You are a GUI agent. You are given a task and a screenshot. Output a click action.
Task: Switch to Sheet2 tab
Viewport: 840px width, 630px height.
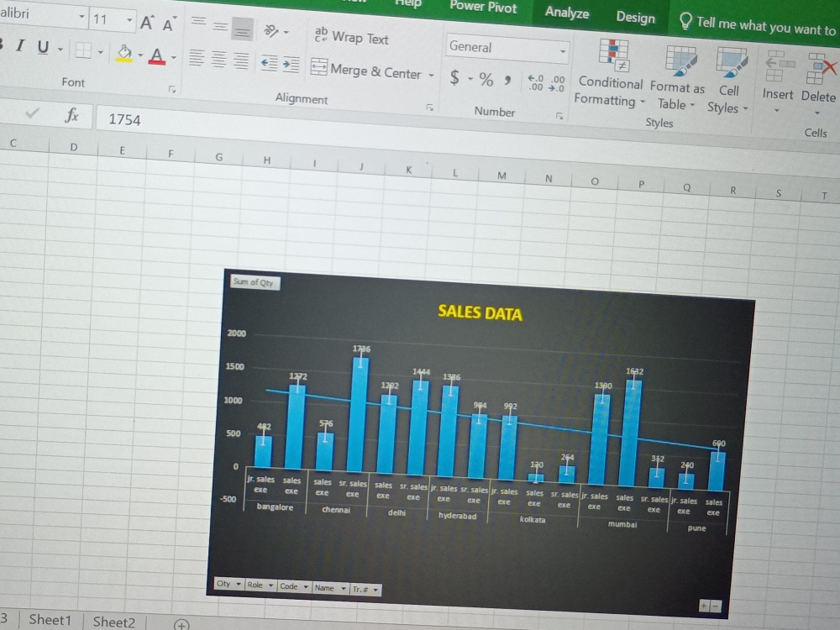pos(113,622)
